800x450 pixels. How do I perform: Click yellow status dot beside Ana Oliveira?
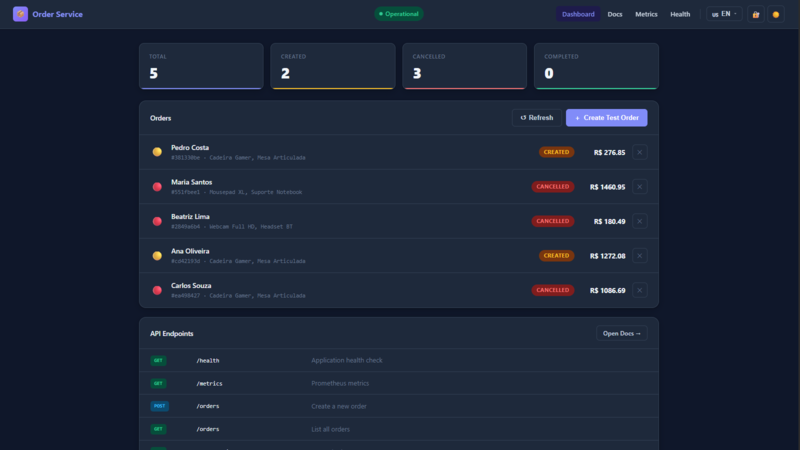[x=157, y=256]
